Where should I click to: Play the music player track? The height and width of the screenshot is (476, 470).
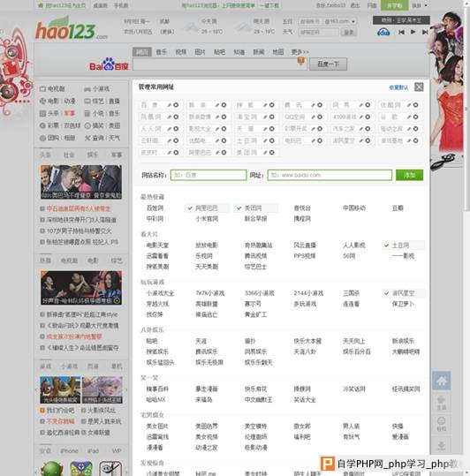(413, 32)
